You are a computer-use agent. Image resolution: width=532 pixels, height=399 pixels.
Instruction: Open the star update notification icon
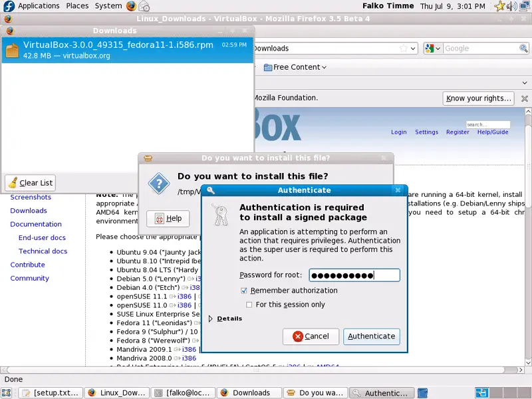499,6
